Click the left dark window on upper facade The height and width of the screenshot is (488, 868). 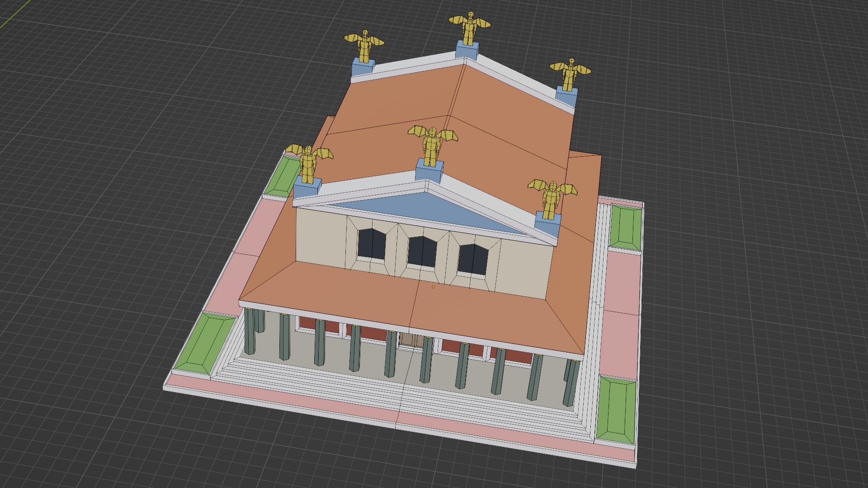(372, 244)
